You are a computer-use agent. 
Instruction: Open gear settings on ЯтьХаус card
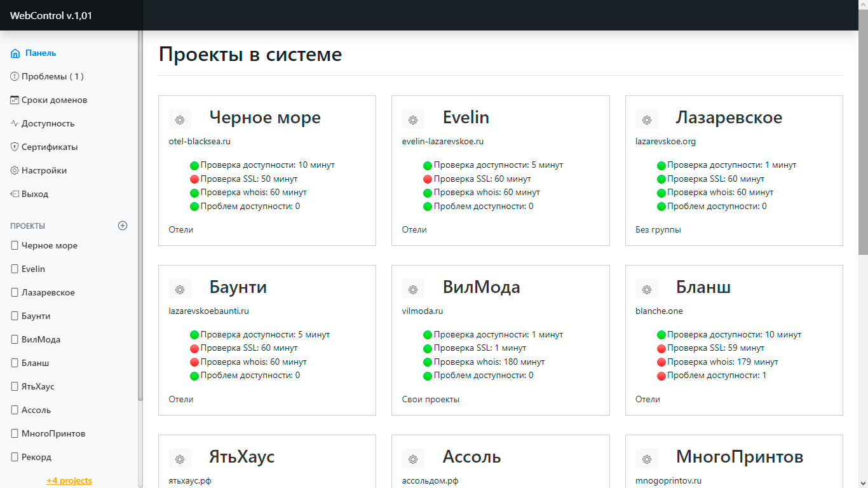coord(180,459)
